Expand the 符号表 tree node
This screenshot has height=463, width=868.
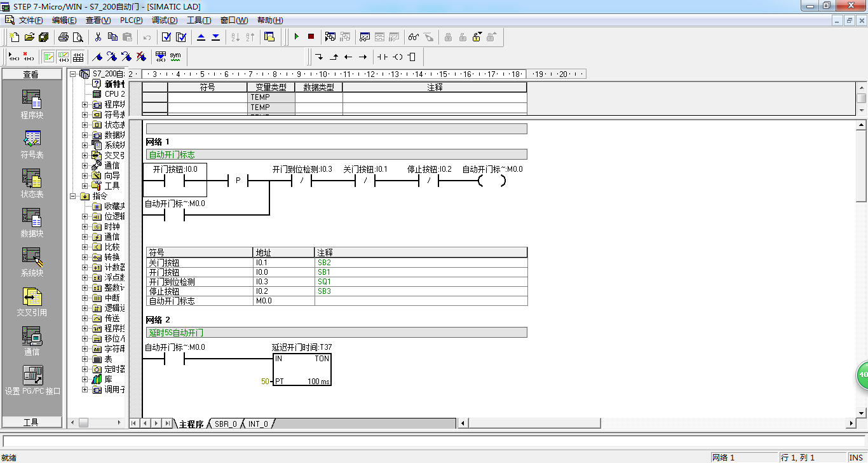85,114
